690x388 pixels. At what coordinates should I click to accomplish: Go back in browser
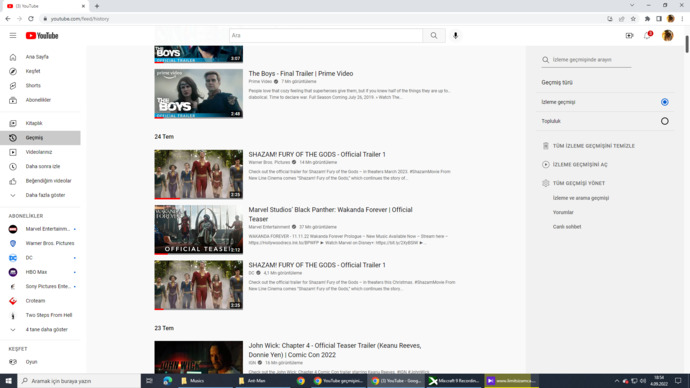pos(8,19)
